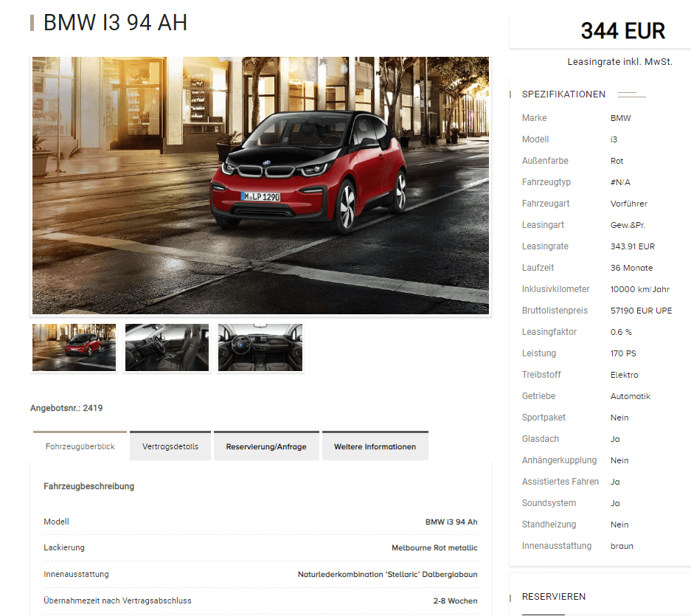Viewport: 691px width, 616px height.
Task: Open the Reservierung/Anfrage tab
Action: (x=266, y=446)
